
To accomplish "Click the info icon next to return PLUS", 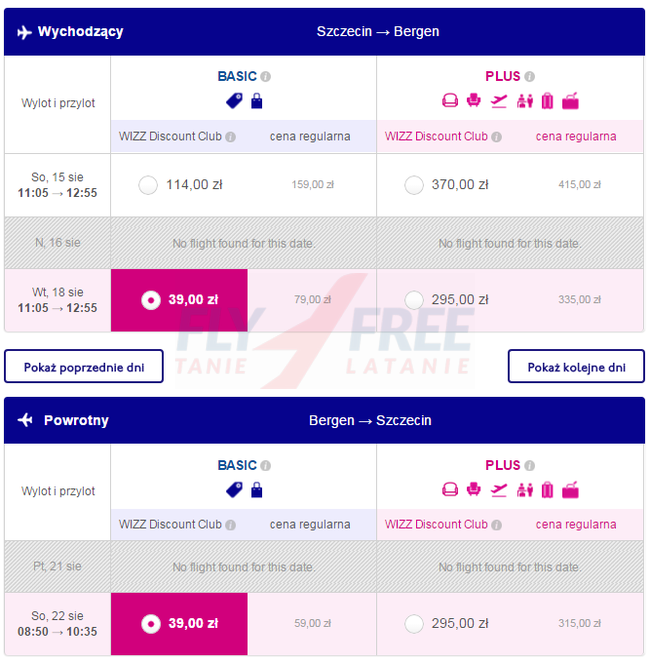I will 529,466.
